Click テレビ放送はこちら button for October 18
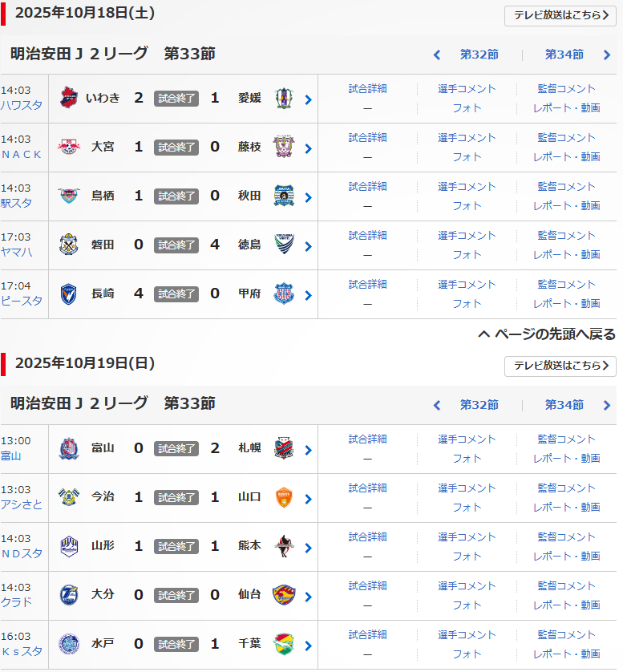Image resolution: width=623 pixels, height=672 pixels. [560, 15]
